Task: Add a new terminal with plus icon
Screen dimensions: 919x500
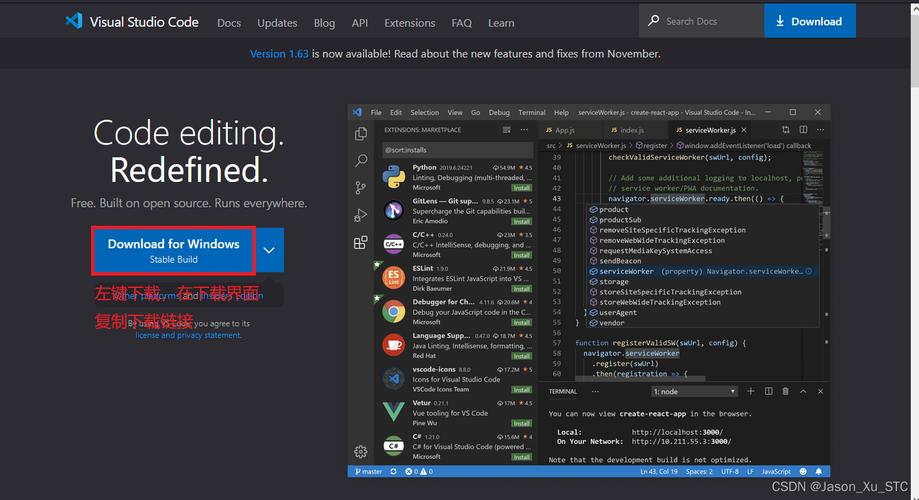Action: [x=750, y=391]
